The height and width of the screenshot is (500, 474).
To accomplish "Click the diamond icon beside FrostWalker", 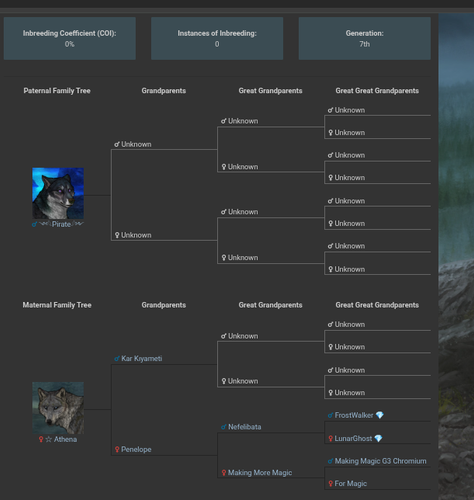I will point(380,415).
